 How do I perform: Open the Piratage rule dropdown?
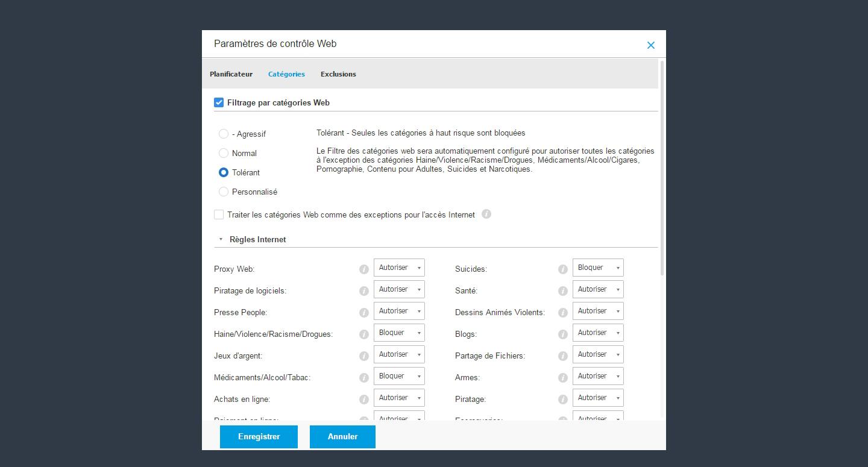[x=598, y=398]
